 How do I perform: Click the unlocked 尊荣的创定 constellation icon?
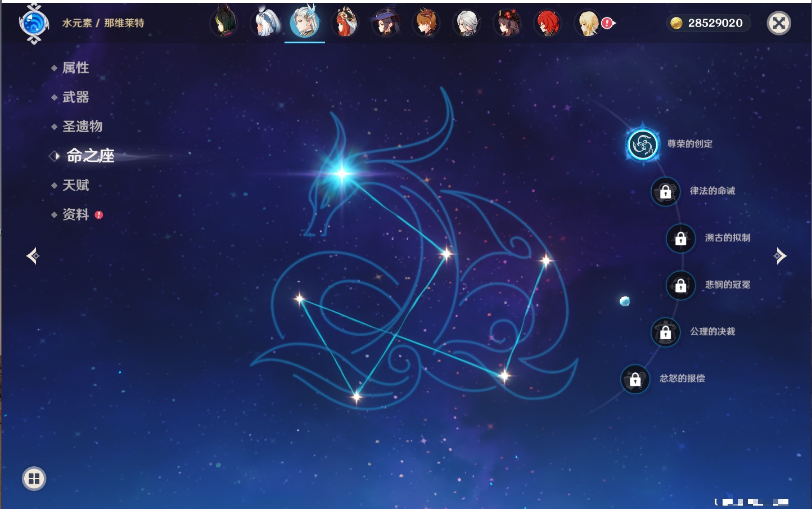point(642,145)
